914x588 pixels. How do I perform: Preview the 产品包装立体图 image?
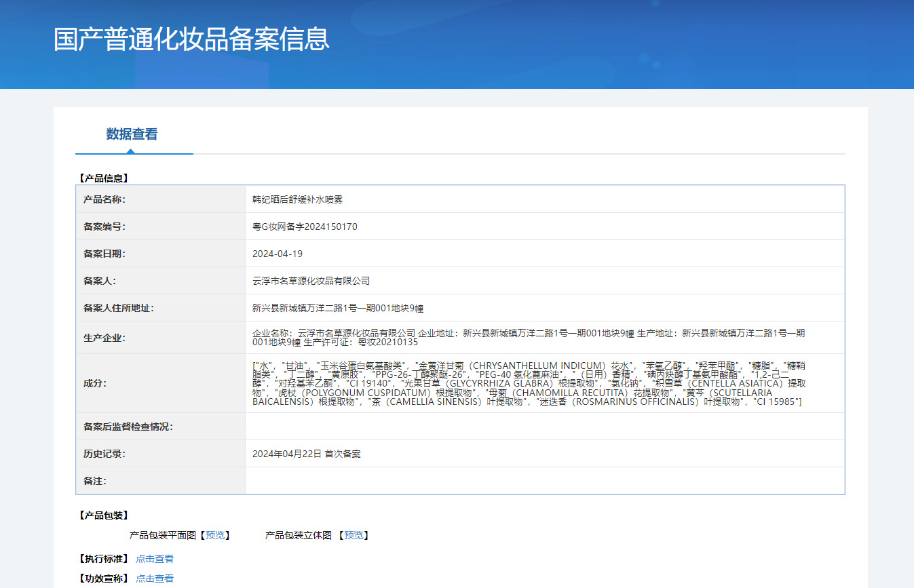(354, 535)
